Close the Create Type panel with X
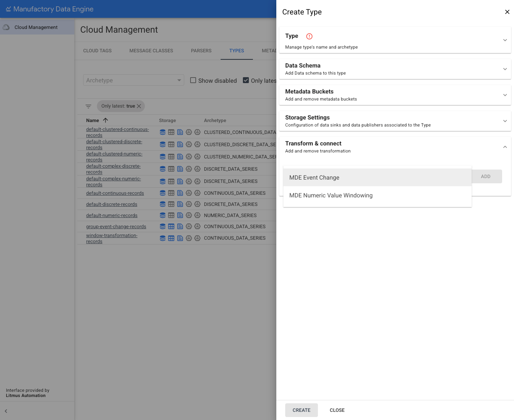The height and width of the screenshot is (420, 514). coord(507,12)
